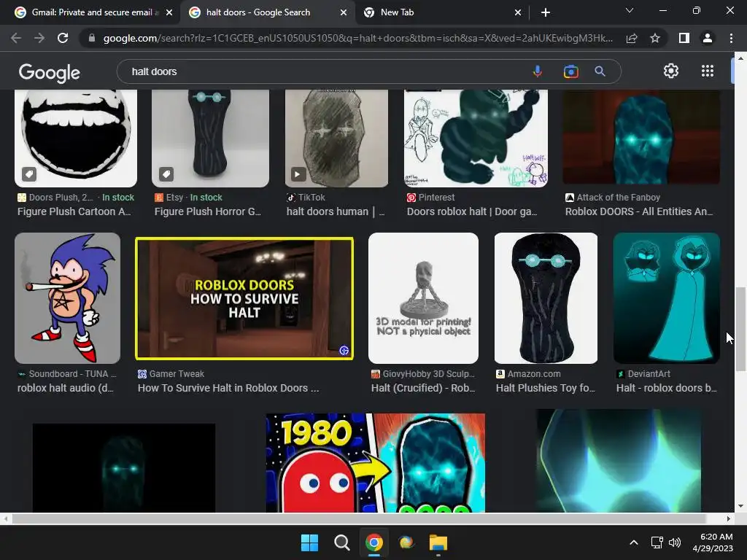Open a new browser tab
Screen dimensions: 747x560
[546, 12]
